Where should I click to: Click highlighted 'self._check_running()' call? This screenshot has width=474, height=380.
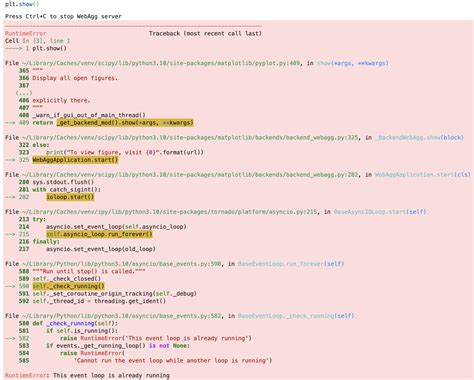click(68, 286)
